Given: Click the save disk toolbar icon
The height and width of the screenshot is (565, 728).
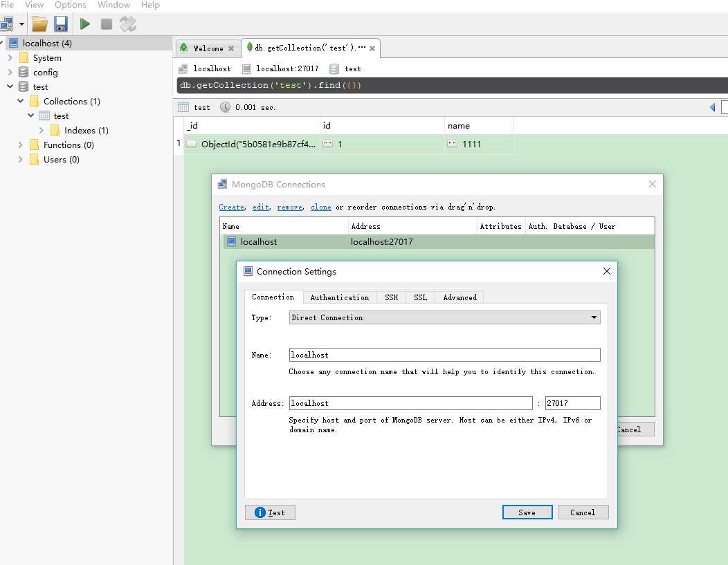Looking at the screenshot, I should click(x=61, y=24).
